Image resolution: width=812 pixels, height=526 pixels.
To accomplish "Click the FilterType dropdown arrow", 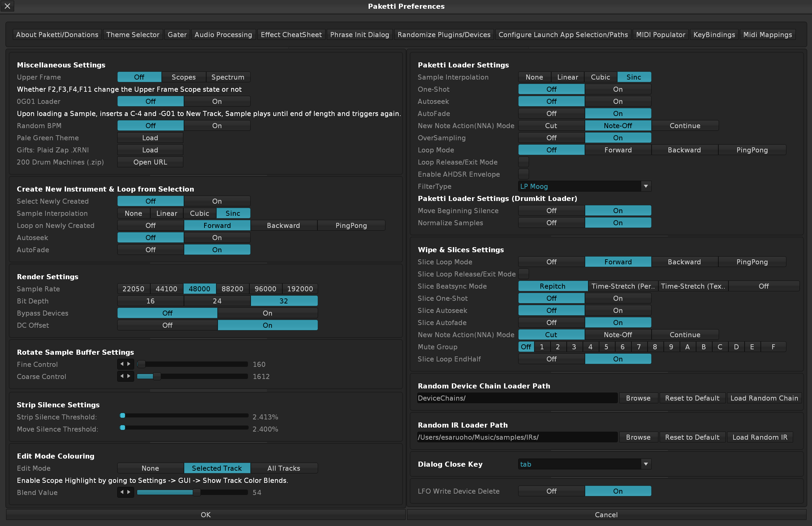I will click(x=646, y=186).
